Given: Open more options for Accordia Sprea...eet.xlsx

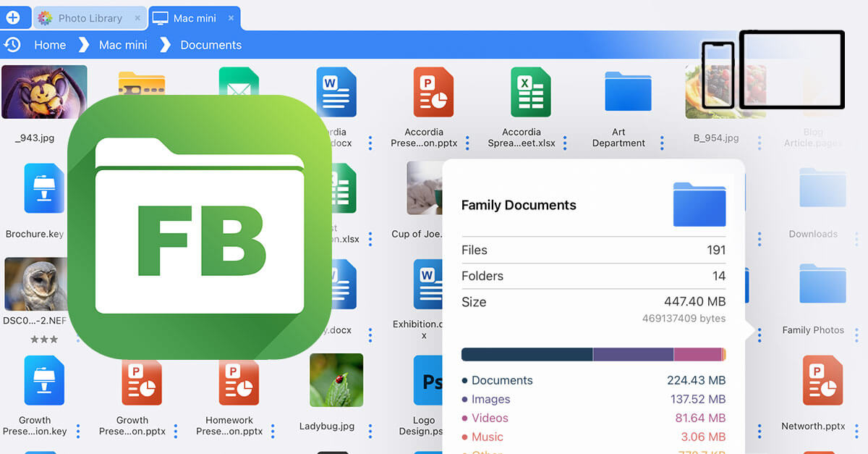Looking at the screenshot, I should [x=565, y=143].
